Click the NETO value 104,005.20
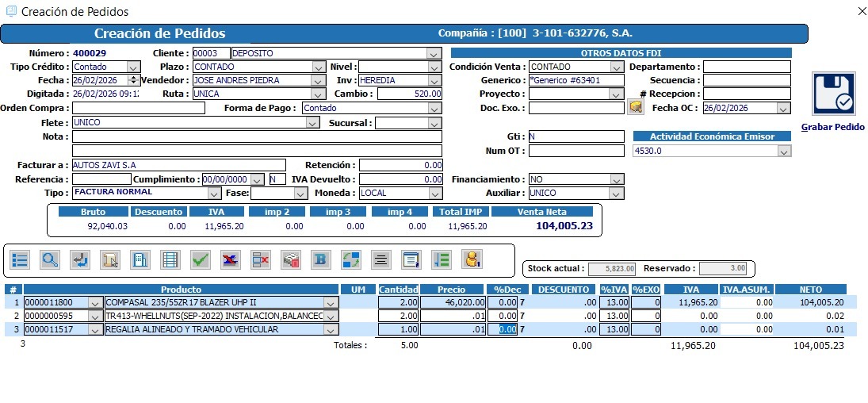This screenshot has height=403, width=868. pos(821,303)
